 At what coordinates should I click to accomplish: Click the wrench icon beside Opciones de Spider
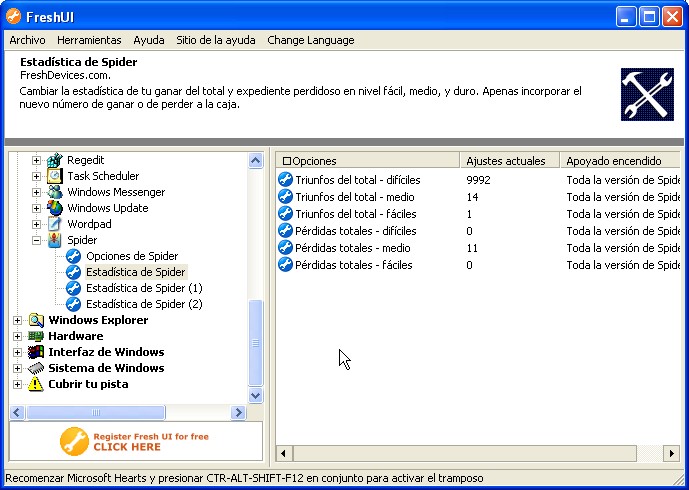(73, 256)
